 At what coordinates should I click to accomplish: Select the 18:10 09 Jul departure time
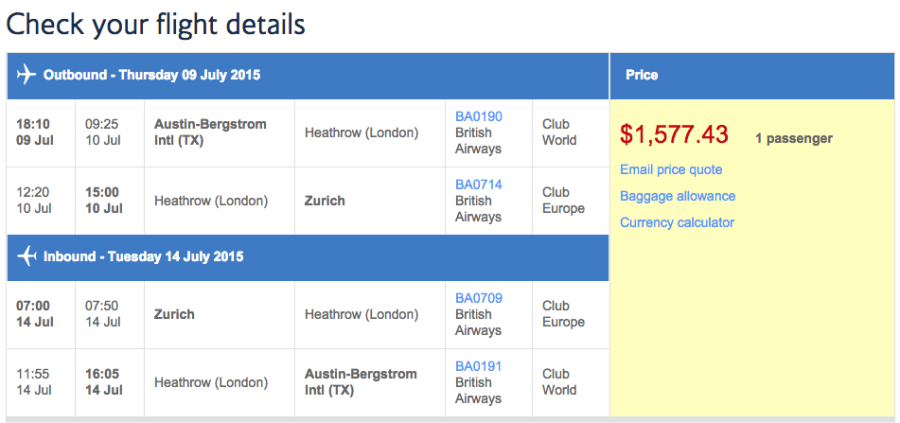coord(33,132)
